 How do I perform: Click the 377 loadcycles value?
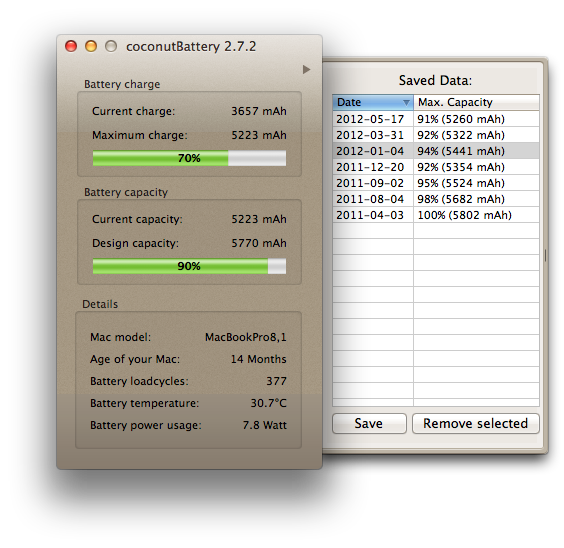[x=276, y=381]
